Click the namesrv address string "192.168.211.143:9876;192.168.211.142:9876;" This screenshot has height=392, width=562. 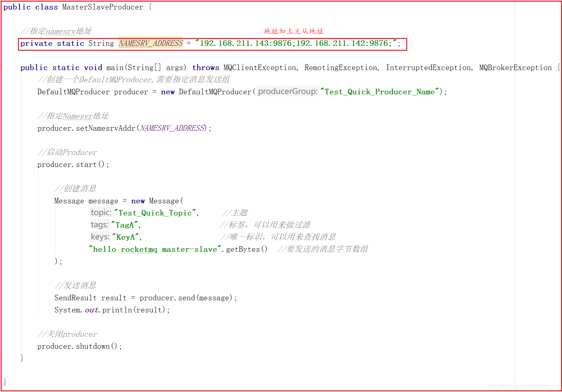point(296,43)
